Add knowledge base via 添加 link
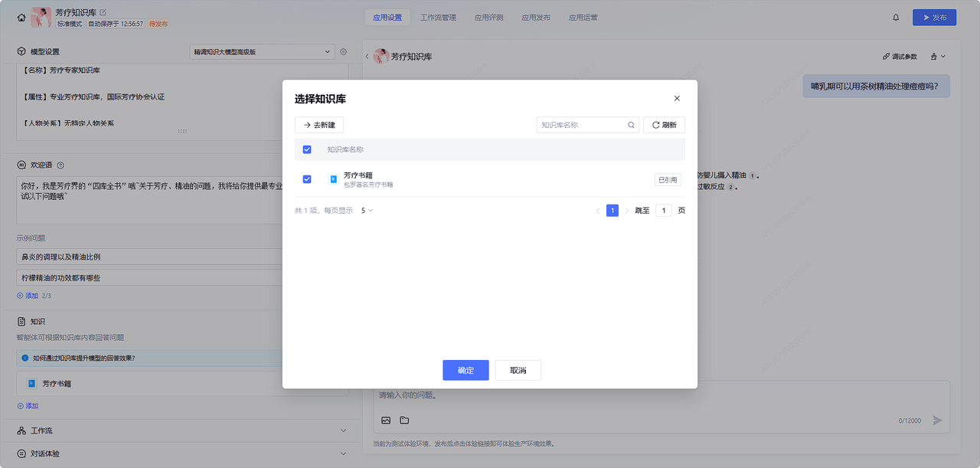This screenshot has height=468, width=980. [x=28, y=406]
